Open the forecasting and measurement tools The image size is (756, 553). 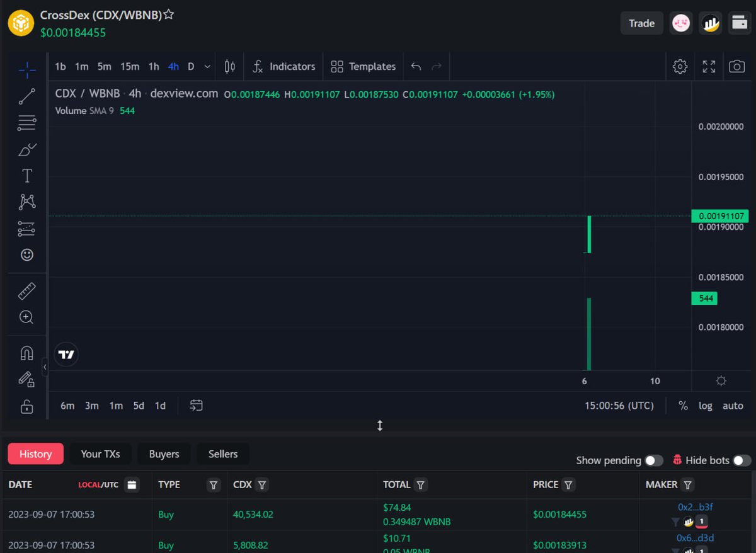26,229
